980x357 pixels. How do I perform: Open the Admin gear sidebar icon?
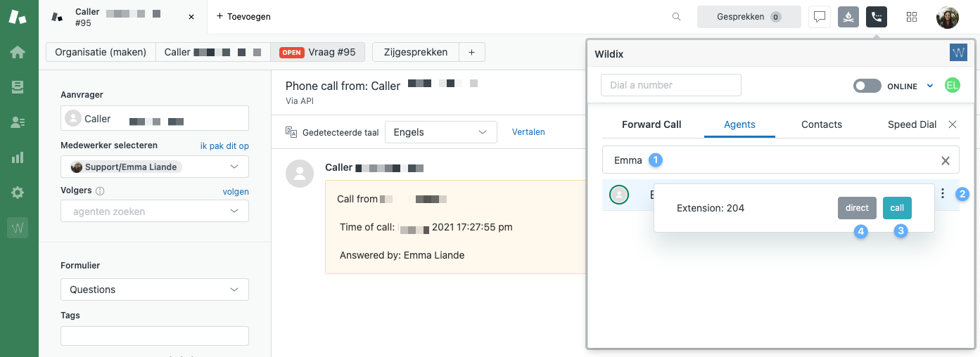[x=18, y=193]
